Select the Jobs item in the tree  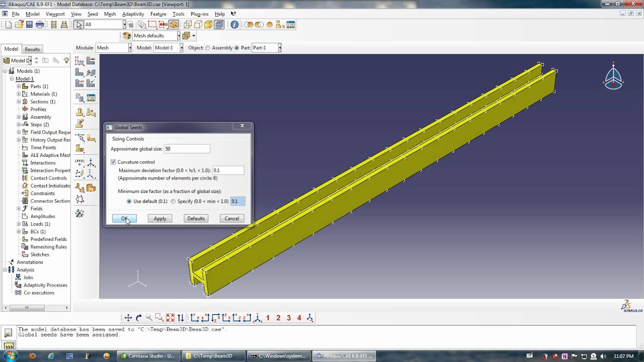point(28,278)
